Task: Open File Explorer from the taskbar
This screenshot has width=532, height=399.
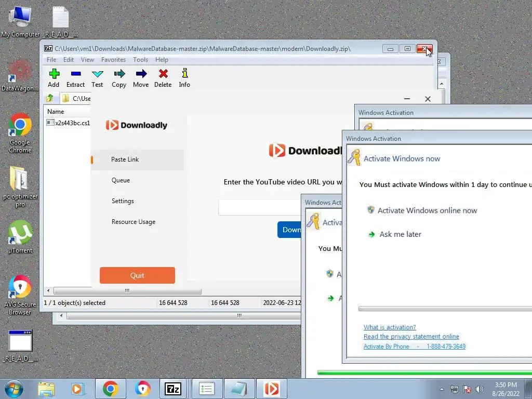Action: [46, 389]
